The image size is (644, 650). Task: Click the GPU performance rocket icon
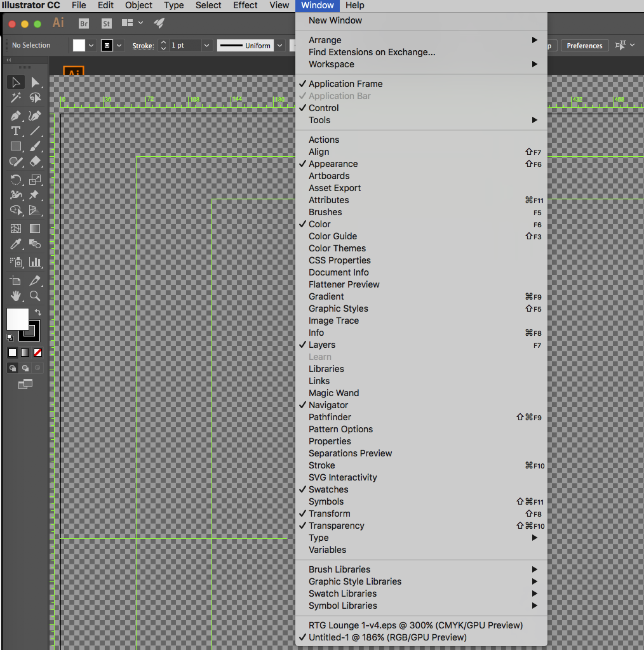159,23
